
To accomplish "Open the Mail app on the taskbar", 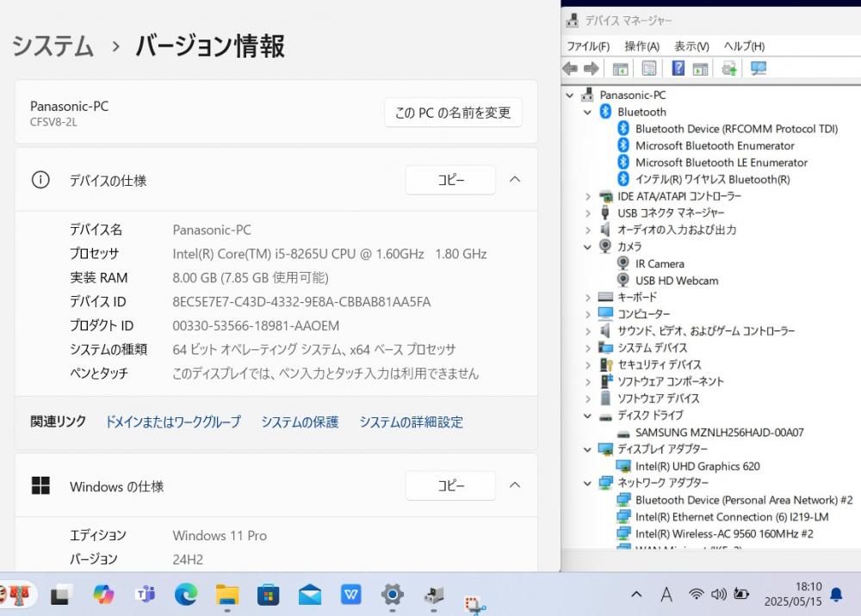I will click(x=310, y=594).
